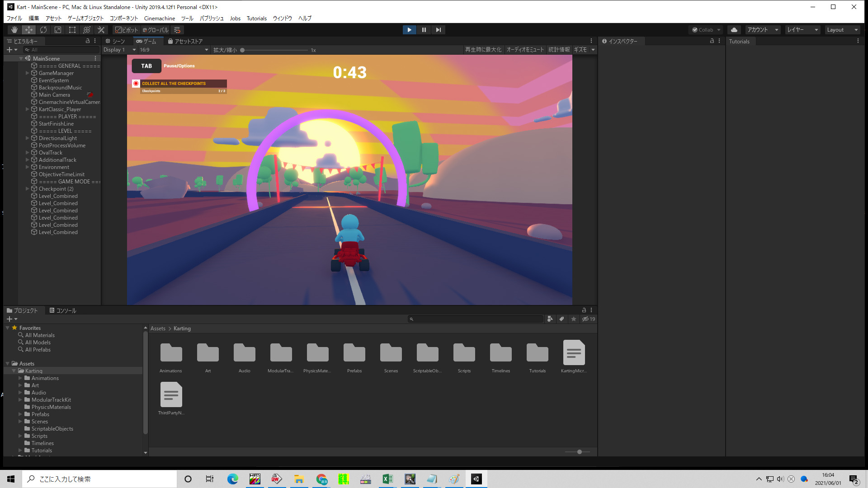Click the create plus button in Project panel
868x488 pixels.
[12, 319]
